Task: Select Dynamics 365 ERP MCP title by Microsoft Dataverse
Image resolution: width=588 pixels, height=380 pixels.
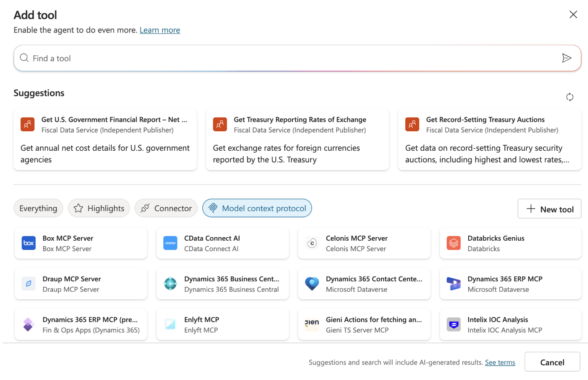Action: (505, 279)
